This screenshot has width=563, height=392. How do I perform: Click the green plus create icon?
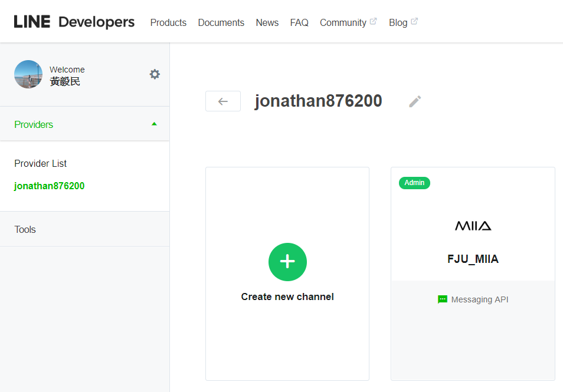click(287, 262)
